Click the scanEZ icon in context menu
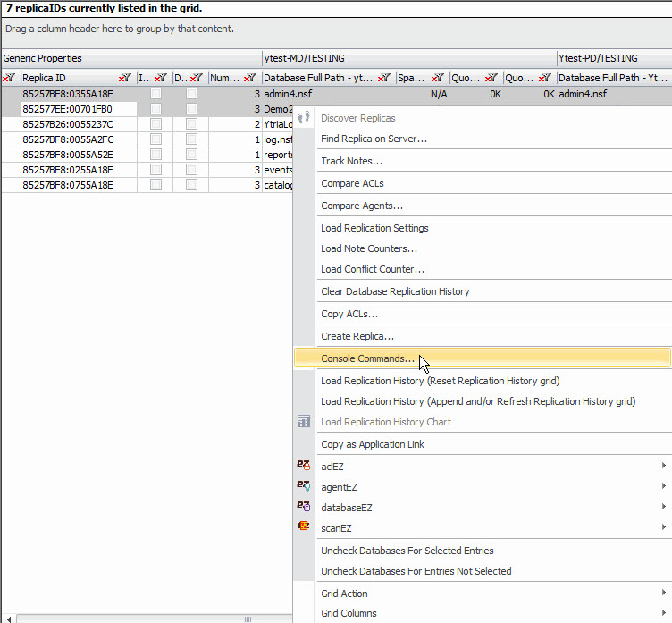The height and width of the screenshot is (623, 672). (x=303, y=527)
